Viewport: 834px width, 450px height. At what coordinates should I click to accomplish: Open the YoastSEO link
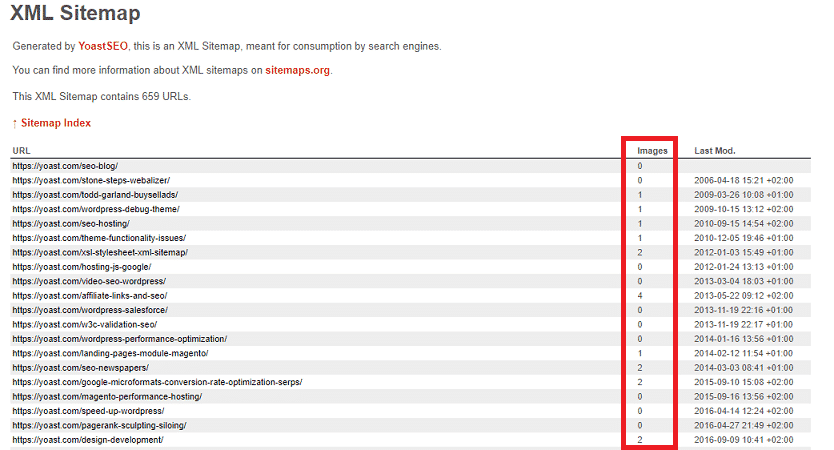(103, 46)
